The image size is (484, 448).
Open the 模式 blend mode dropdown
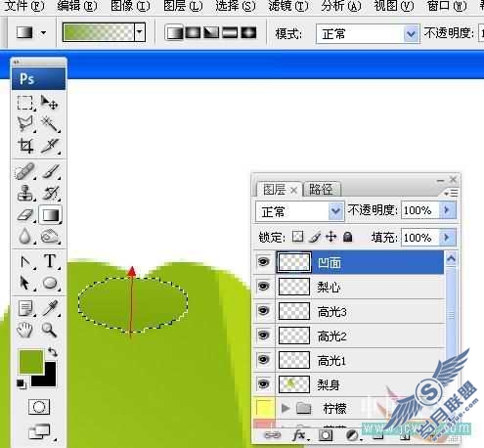click(368, 33)
